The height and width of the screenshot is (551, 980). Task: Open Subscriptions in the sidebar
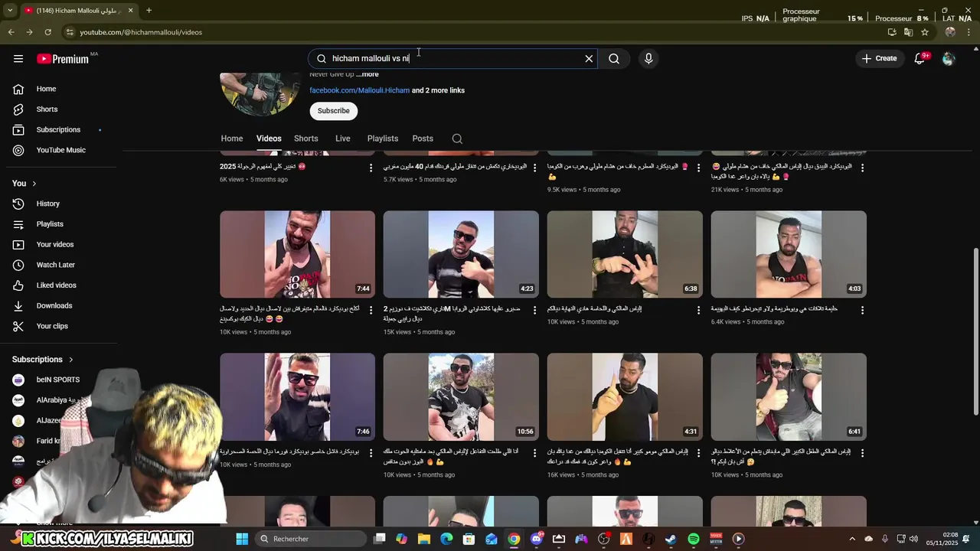57,129
